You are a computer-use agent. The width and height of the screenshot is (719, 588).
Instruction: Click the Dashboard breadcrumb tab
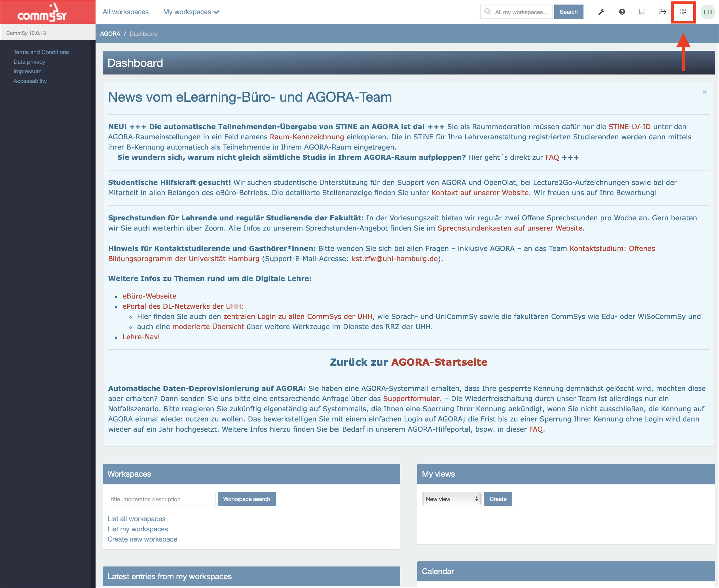[143, 33]
